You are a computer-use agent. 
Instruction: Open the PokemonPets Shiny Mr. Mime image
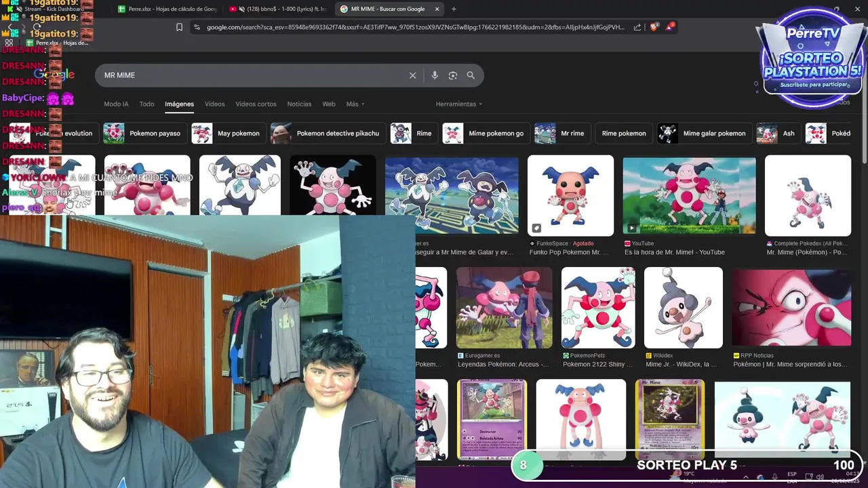click(598, 308)
